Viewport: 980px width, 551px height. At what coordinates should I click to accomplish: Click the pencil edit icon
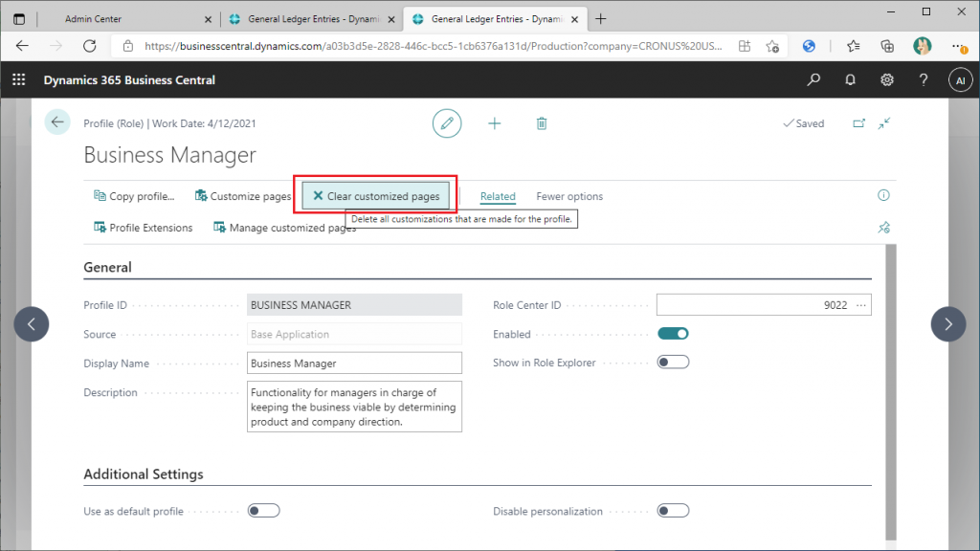click(447, 123)
